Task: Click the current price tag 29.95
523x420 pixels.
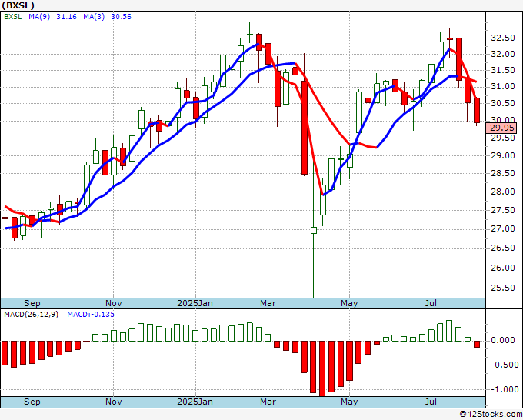Action: click(501, 128)
